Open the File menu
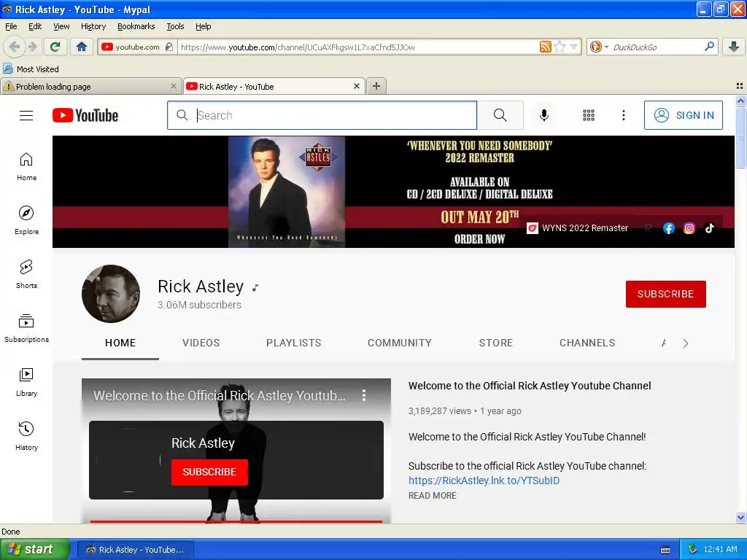747x560 pixels. click(x=11, y=26)
